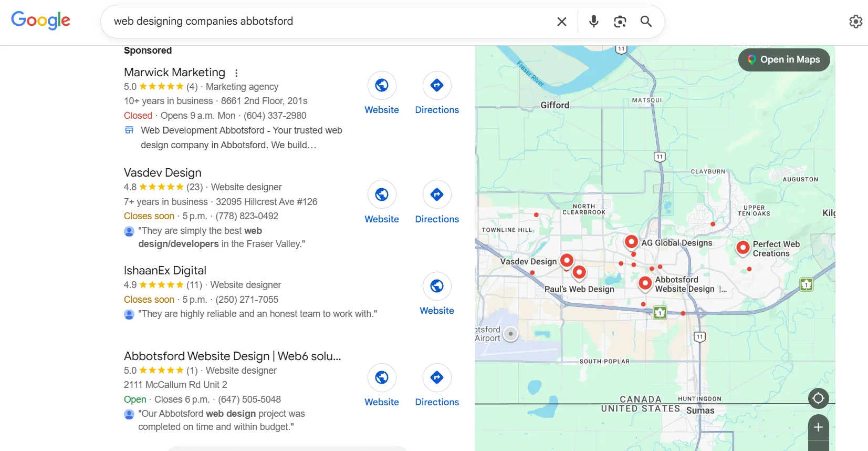Screen dimensions: 868x451
Task: Click the IshaanEx review quote text
Action: 258,314
